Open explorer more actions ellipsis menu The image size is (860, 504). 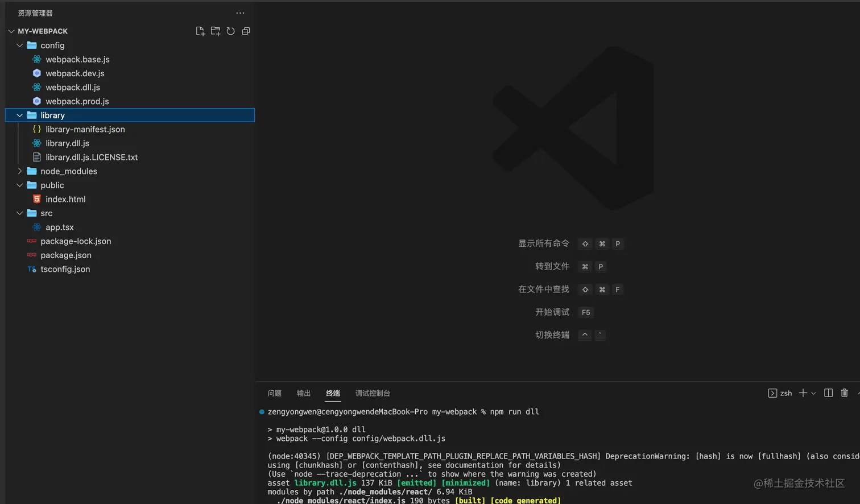pos(240,13)
